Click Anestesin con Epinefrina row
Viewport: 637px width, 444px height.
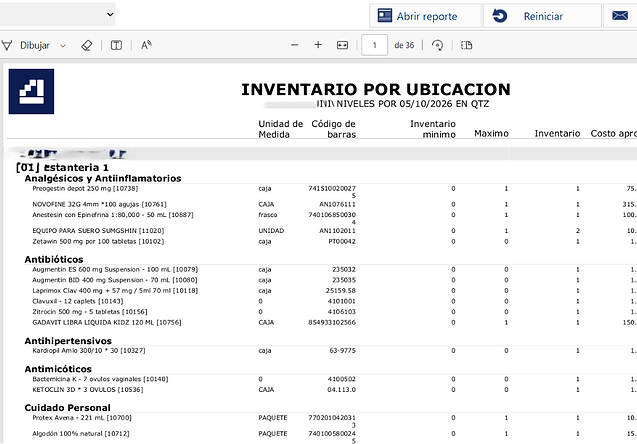113,215
